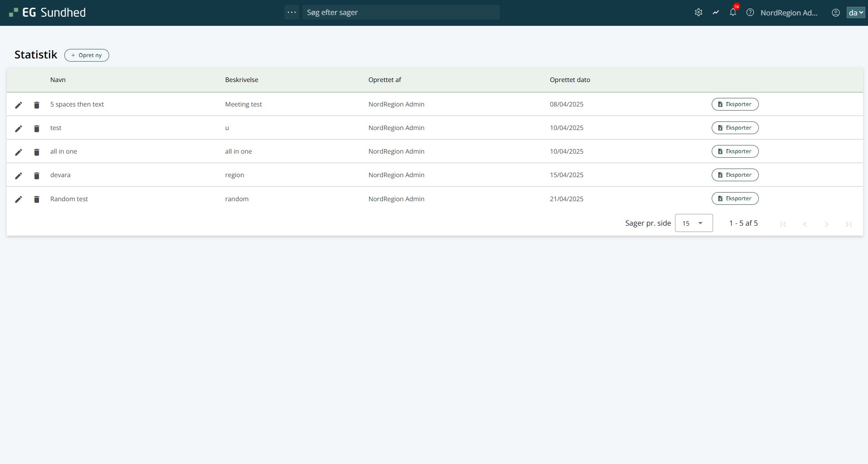
Task: Export the '5 spaces then text' statistic
Action: tap(735, 104)
